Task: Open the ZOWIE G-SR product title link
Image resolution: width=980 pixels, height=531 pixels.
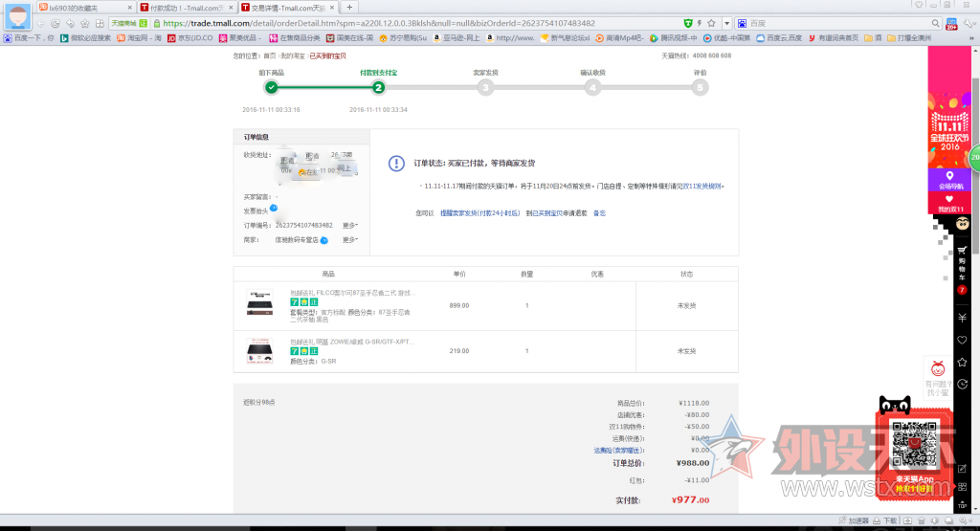Action: point(352,342)
